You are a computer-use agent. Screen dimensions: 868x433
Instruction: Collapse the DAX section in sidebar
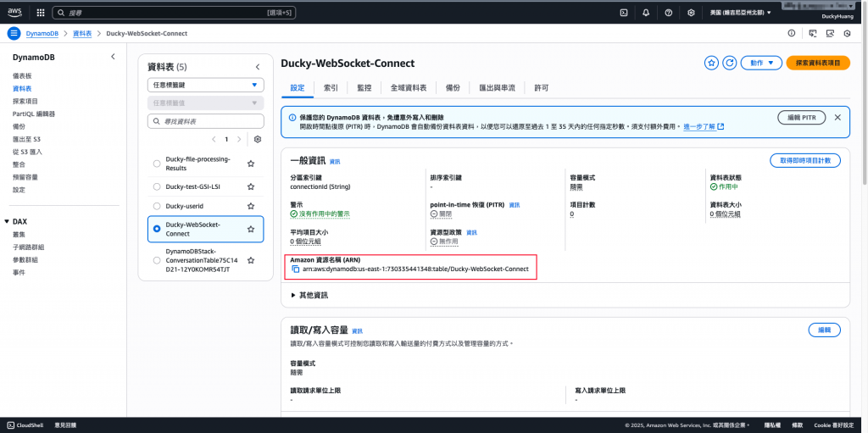pyautogui.click(x=7, y=221)
